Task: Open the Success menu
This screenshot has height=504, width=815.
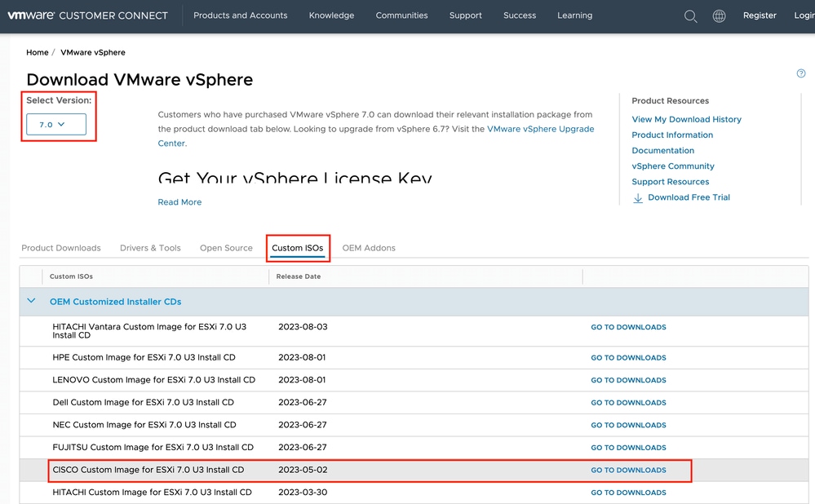Action: pyautogui.click(x=520, y=15)
